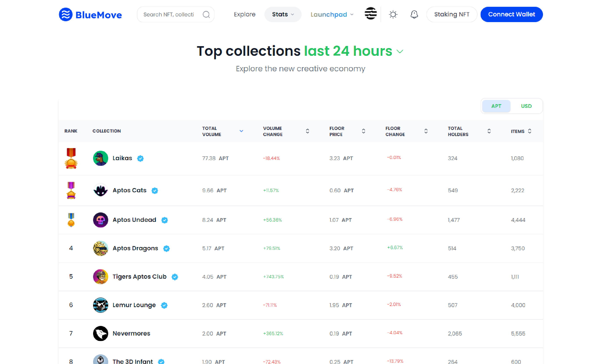Click the -18.44% volume change value
This screenshot has height=364, width=612.
tap(271, 158)
